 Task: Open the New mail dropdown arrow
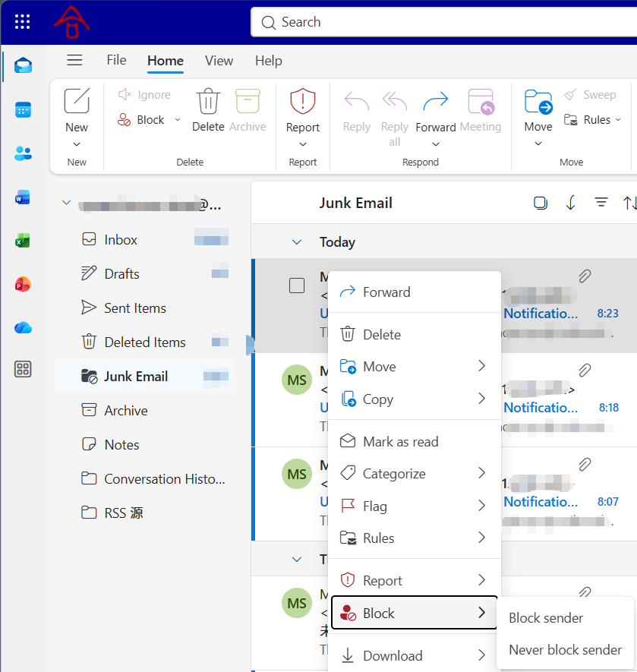pyautogui.click(x=77, y=144)
